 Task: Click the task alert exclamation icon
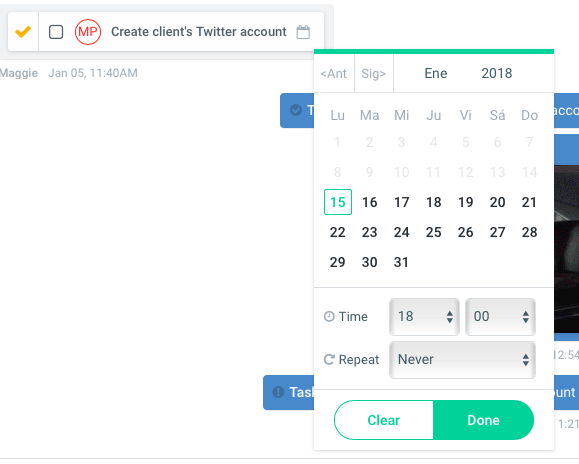[278, 392]
